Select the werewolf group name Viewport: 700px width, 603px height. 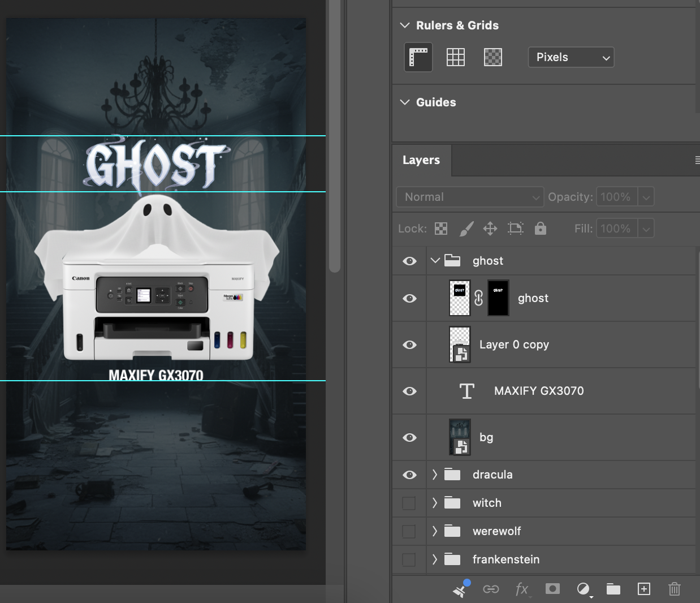[x=496, y=531]
